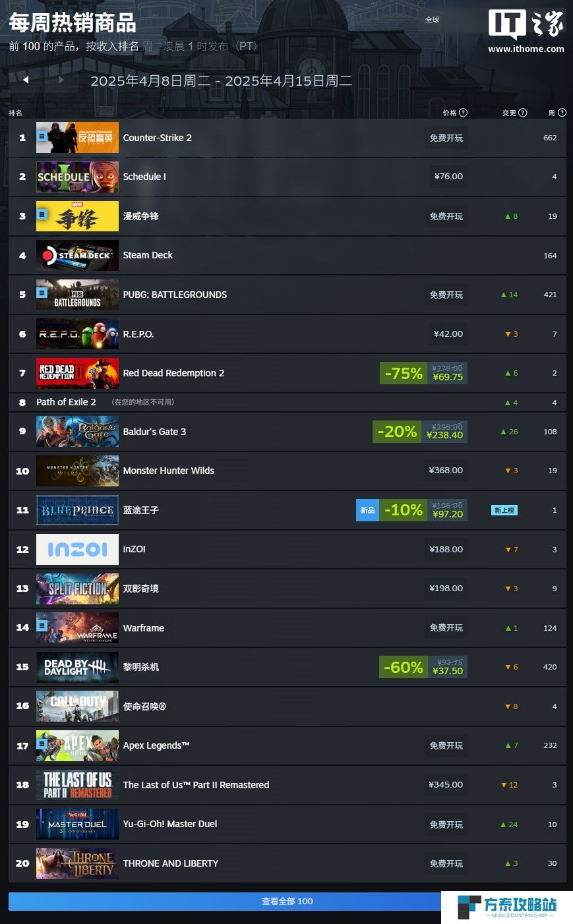Click the Red Dead Redemption 2 -75% discount
Viewport: 573px width, 924px height.
click(403, 373)
